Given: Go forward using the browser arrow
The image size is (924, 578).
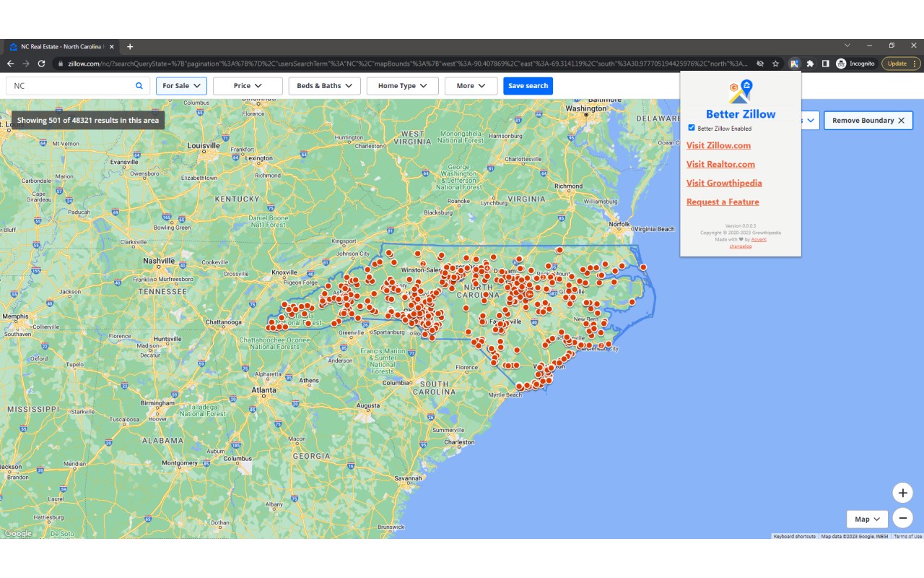Looking at the screenshot, I should 26,64.
